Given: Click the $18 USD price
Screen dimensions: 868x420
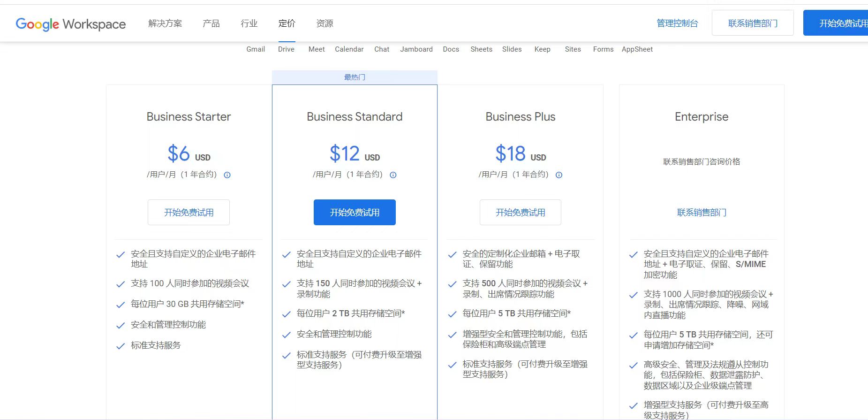Looking at the screenshot, I should [x=521, y=153].
